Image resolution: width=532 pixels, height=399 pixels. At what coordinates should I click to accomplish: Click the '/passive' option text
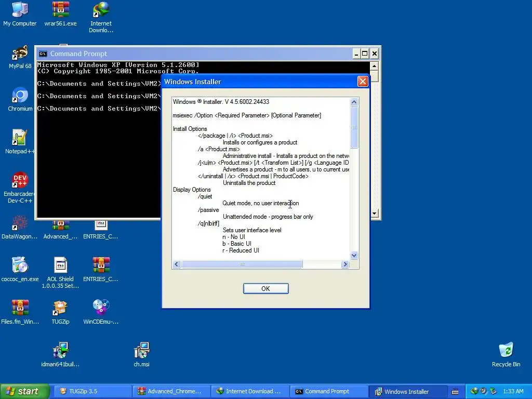pos(208,210)
